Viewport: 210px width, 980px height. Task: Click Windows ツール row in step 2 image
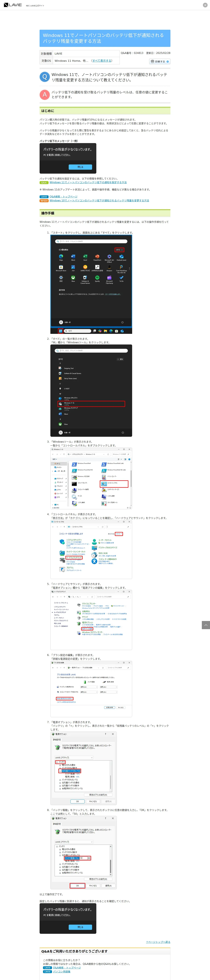pyautogui.click(x=91, y=404)
